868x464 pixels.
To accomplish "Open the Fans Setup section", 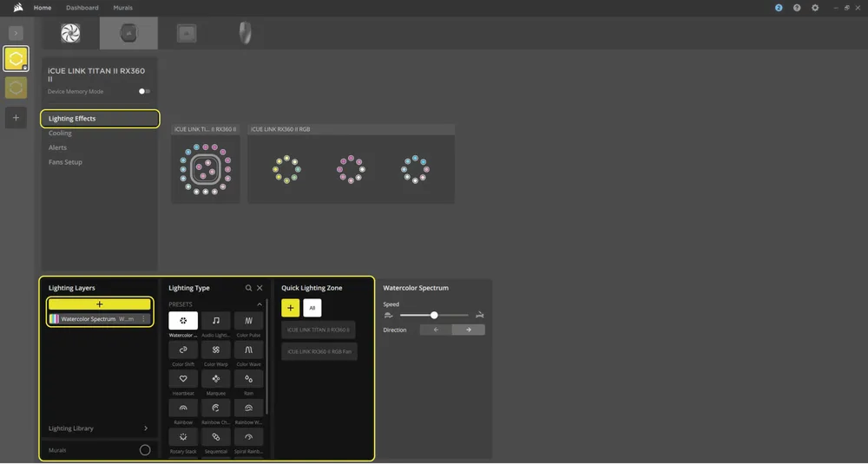I will [65, 162].
